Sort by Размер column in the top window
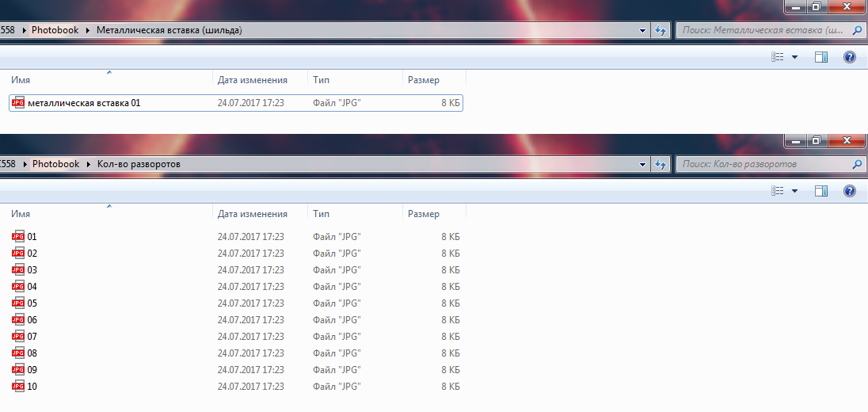Image resolution: width=868 pixels, height=412 pixels. coord(423,80)
